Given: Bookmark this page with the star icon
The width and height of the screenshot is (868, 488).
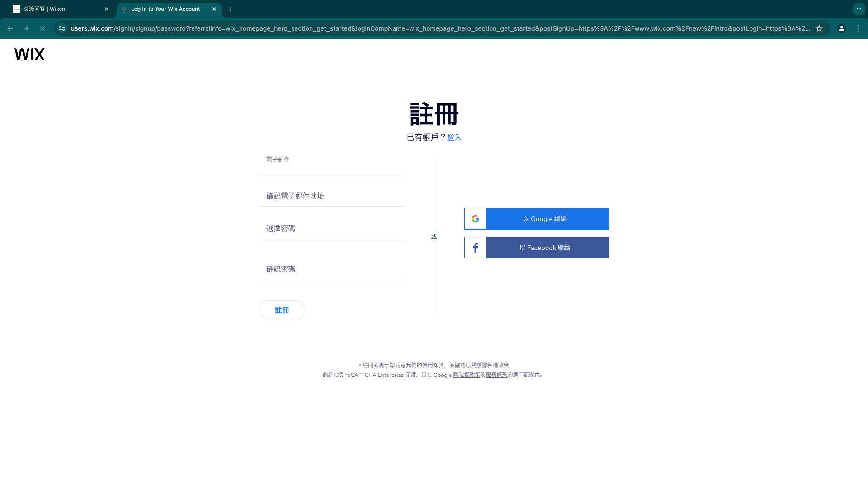Looking at the screenshot, I should tap(819, 28).
